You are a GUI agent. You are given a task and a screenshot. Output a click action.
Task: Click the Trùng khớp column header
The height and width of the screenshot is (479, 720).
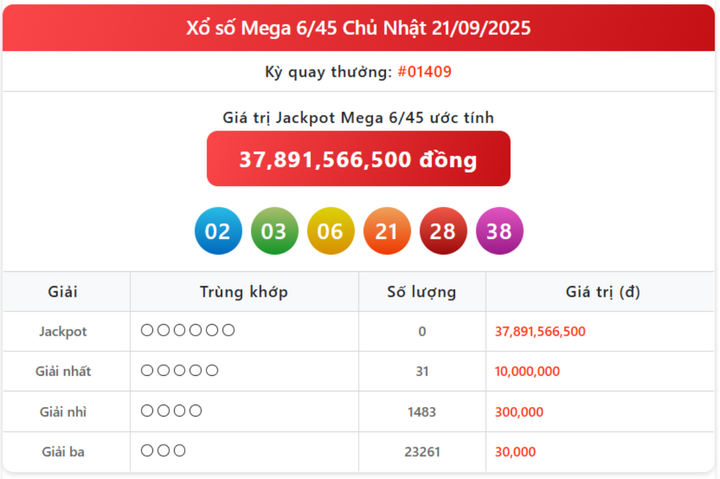(244, 292)
